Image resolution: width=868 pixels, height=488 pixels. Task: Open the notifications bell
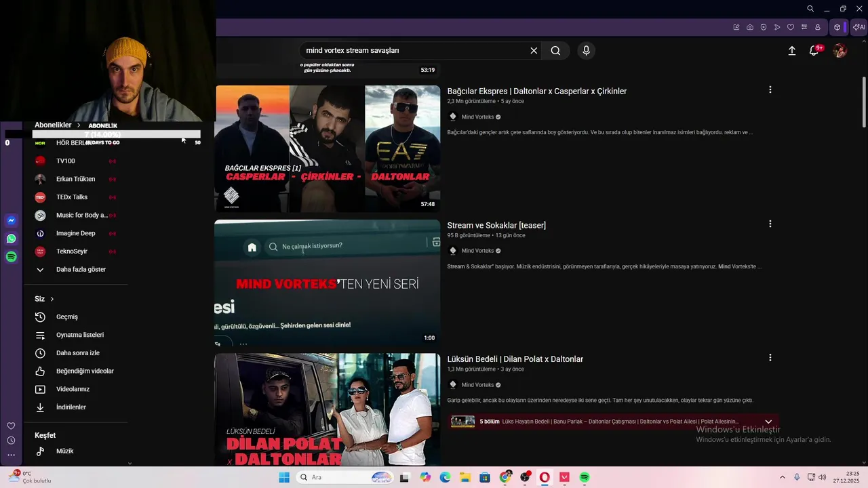coord(814,51)
